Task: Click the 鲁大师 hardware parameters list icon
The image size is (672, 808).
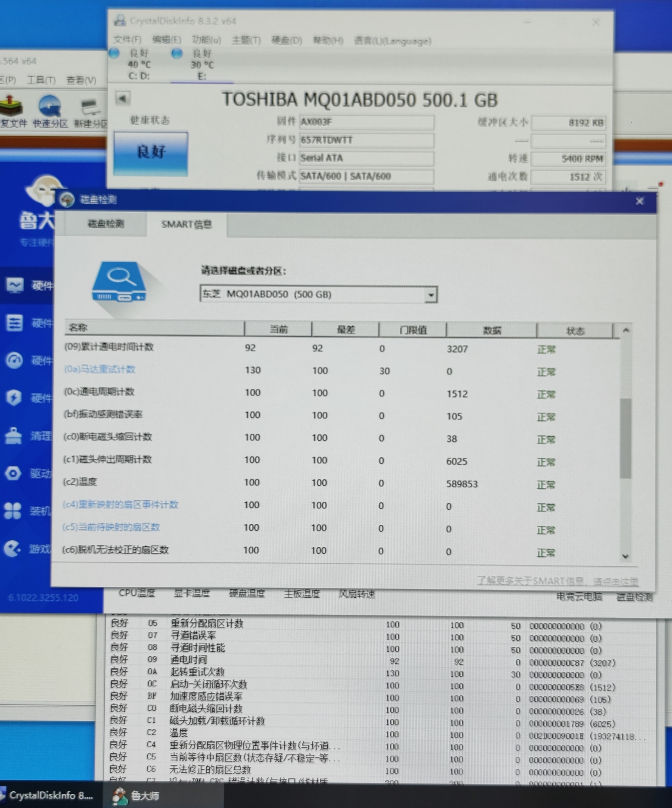Action: point(15,323)
